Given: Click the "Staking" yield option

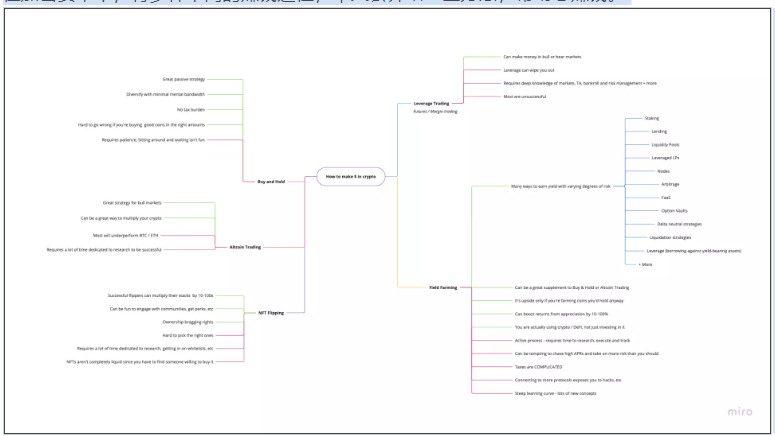Looking at the screenshot, I should pyautogui.click(x=651, y=118).
